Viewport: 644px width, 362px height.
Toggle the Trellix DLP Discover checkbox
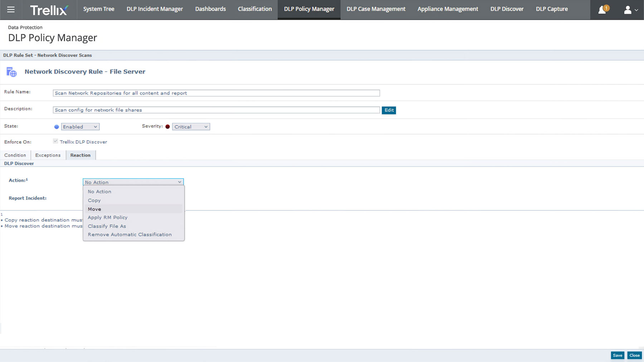pyautogui.click(x=55, y=142)
